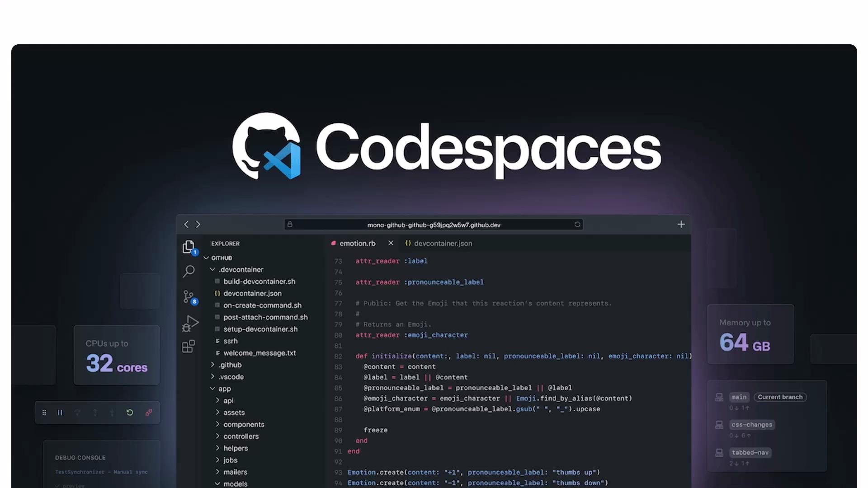Click 'def initialize' code on line 82

pos(384,356)
